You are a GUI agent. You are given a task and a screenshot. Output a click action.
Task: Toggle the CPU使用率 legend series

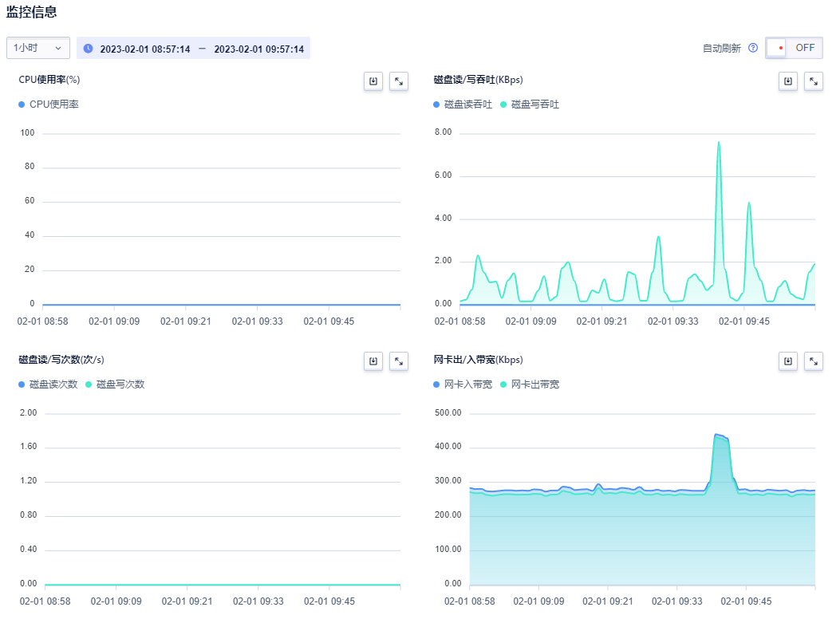click(49, 104)
